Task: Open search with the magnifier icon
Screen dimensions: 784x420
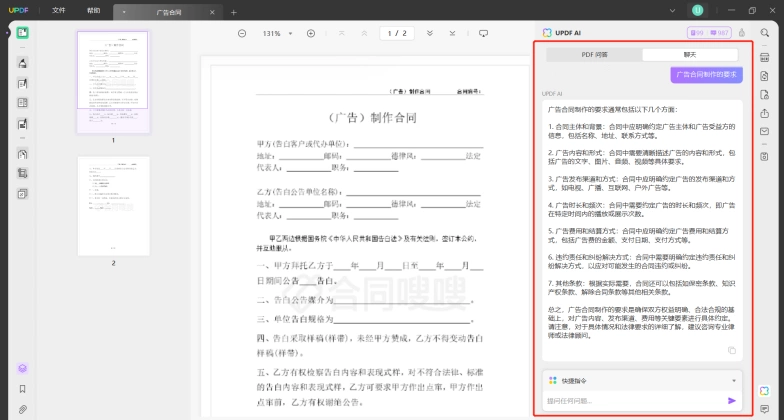Action: click(x=764, y=33)
